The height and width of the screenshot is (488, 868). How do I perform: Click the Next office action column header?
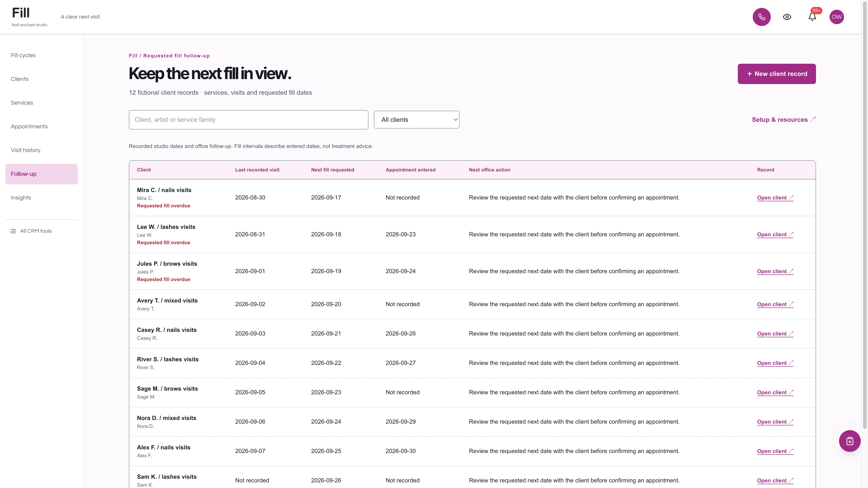coord(490,170)
